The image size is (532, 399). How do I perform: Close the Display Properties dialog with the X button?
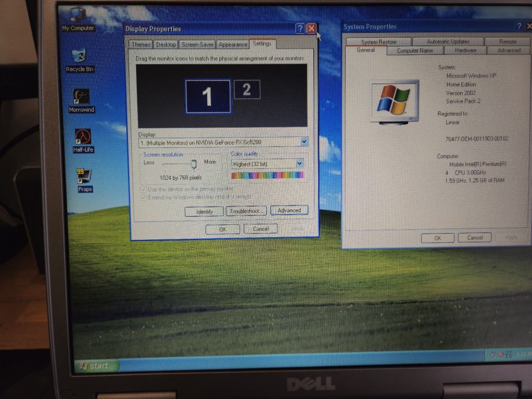click(x=311, y=28)
